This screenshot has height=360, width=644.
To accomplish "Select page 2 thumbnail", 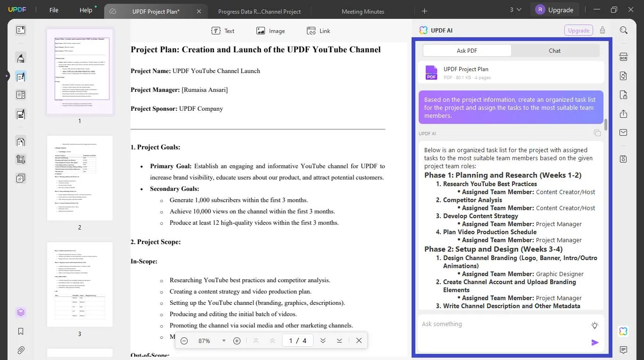I will click(x=80, y=178).
